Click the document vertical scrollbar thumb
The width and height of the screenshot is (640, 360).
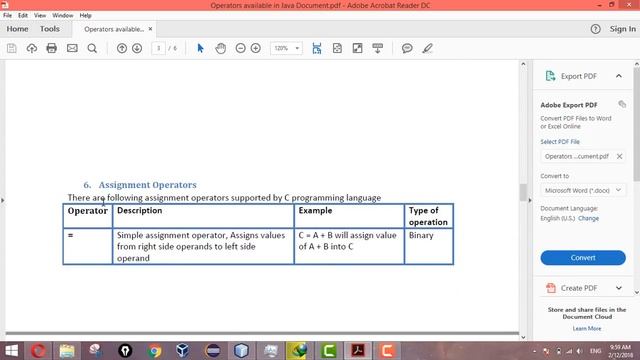click(523, 192)
